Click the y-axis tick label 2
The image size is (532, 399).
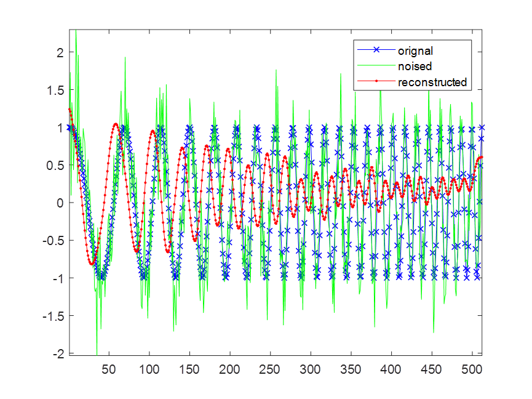pos(60,53)
